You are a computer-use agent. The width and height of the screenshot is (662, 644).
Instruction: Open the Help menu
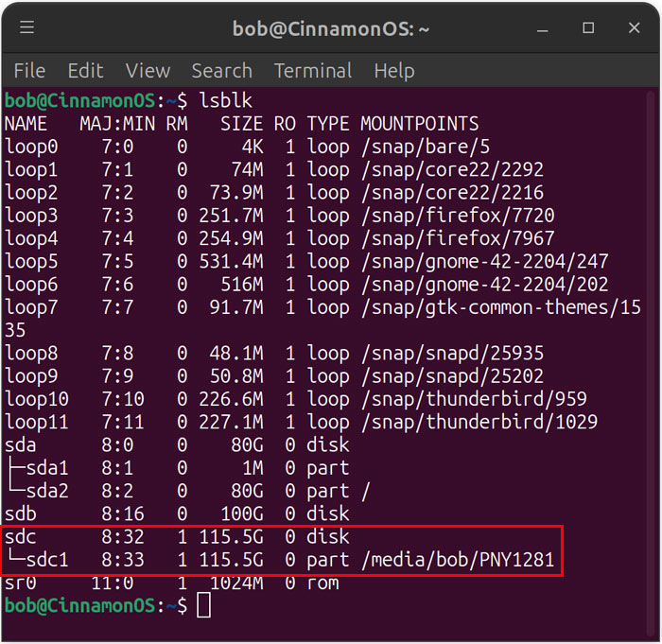point(394,71)
